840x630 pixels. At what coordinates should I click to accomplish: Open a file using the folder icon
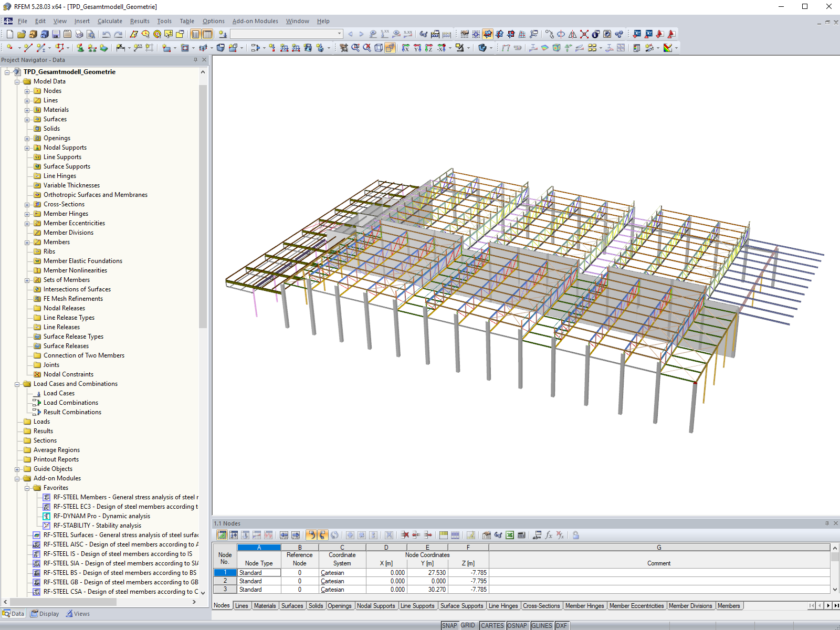pyautogui.click(x=22, y=34)
